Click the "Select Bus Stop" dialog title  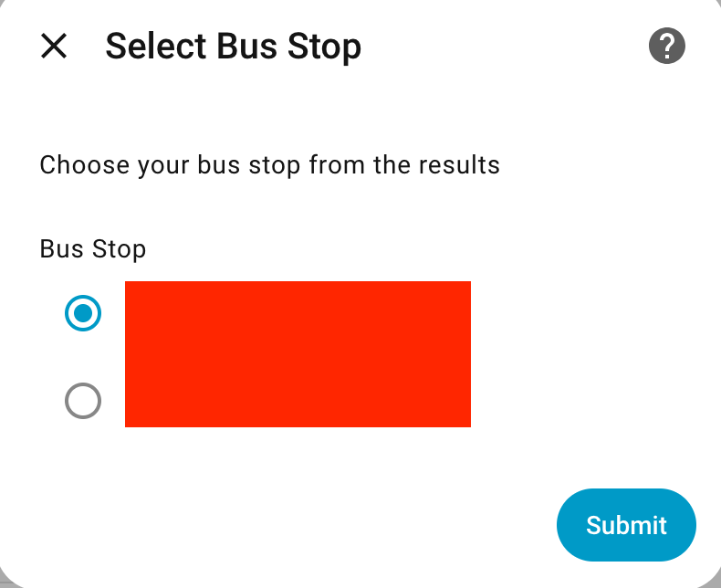coord(234,46)
